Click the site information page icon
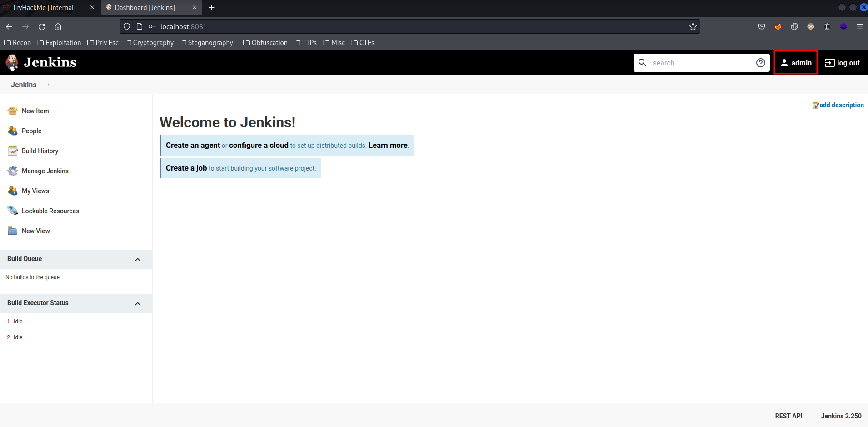Image resolution: width=868 pixels, height=427 pixels. click(140, 26)
